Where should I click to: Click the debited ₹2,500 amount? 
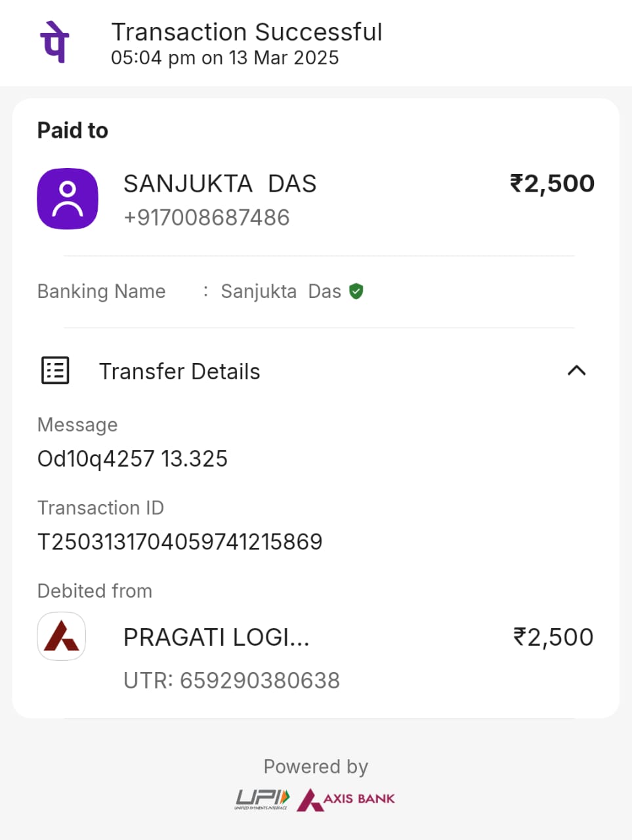[553, 637]
